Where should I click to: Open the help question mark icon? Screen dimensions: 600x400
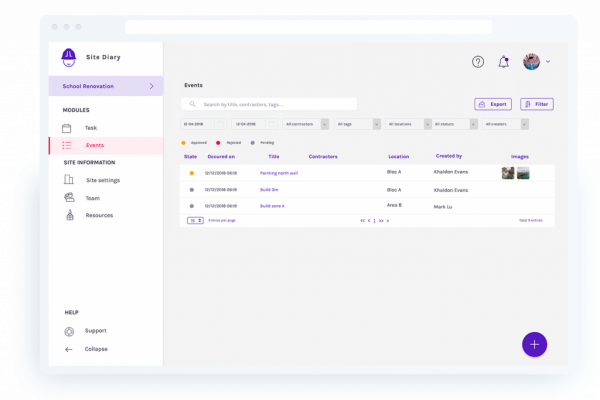(478, 62)
